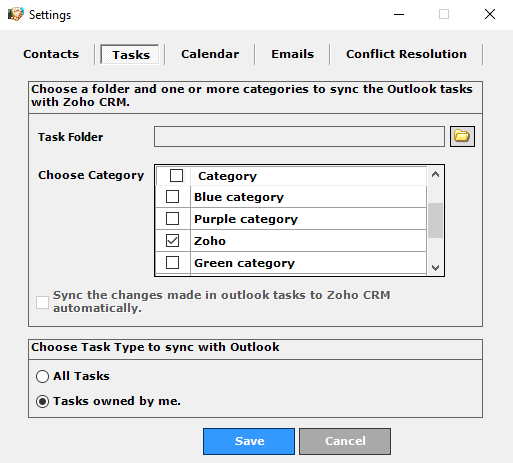513x463 pixels.
Task: Close the Settings dialog with X
Action: click(x=490, y=14)
